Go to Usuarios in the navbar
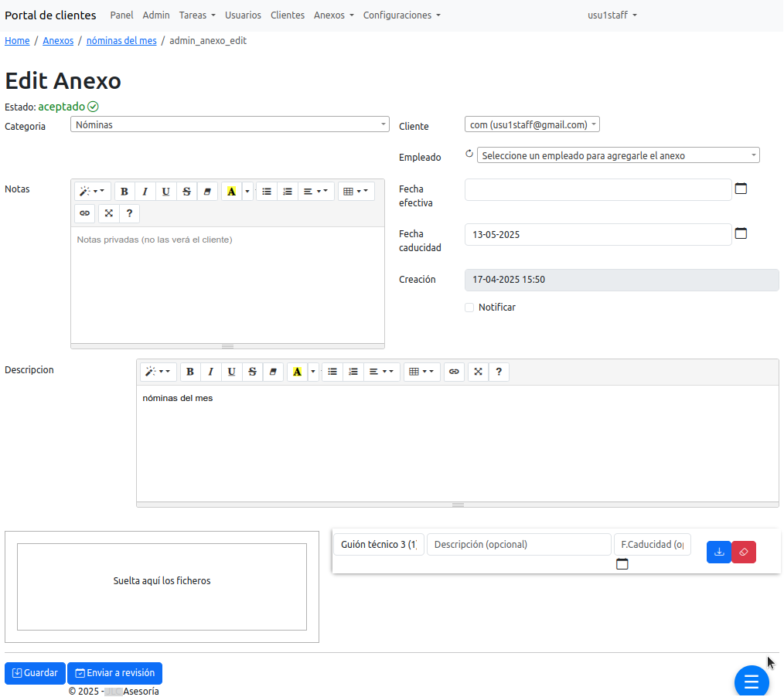The height and width of the screenshot is (697, 784). (243, 15)
